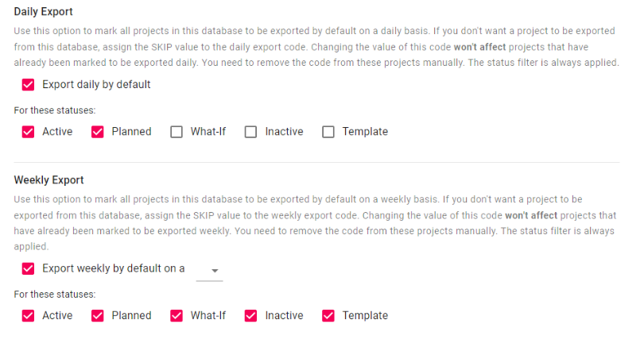Turn off Inactive status under Weekly Export
This screenshot has width=644, height=347.
250,315
